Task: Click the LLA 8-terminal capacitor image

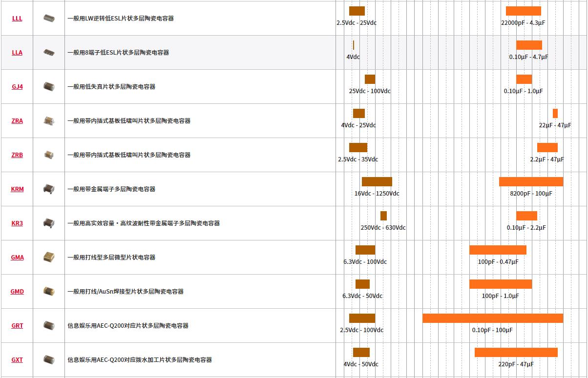Action: click(x=49, y=52)
